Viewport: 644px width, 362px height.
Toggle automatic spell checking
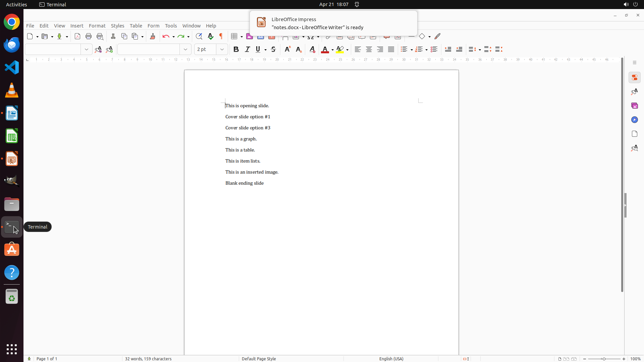pos(210,36)
